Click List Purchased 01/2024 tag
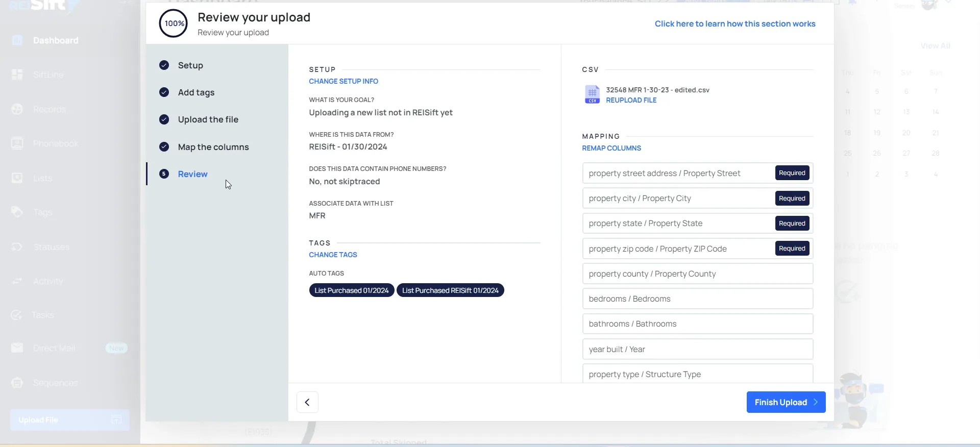 click(x=352, y=290)
